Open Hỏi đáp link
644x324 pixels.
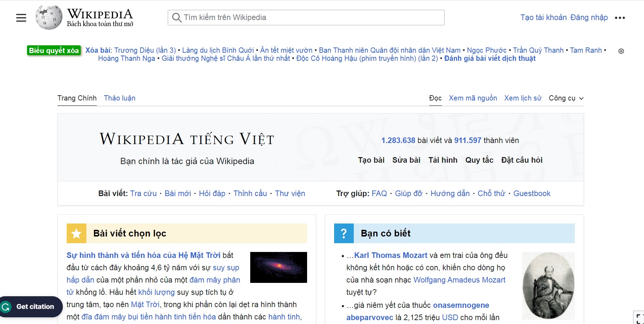pyautogui.click(x=212, y=193)
